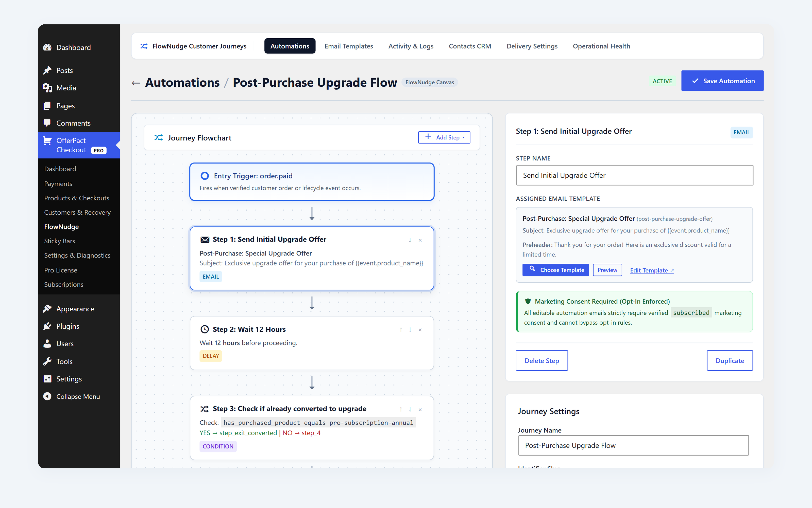The image size is (812, 508).
Task: Remove Step 1 using its X icon
Action: point(420,240)
